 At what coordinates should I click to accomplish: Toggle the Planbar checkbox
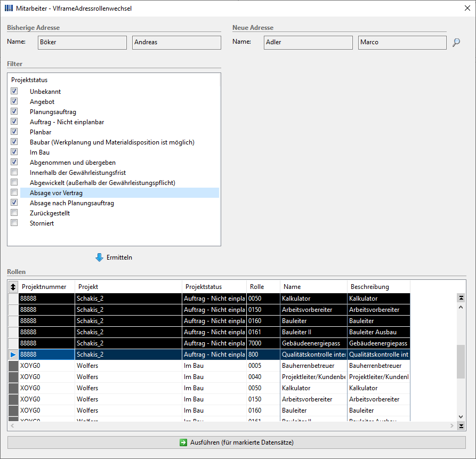click(14, 132)
